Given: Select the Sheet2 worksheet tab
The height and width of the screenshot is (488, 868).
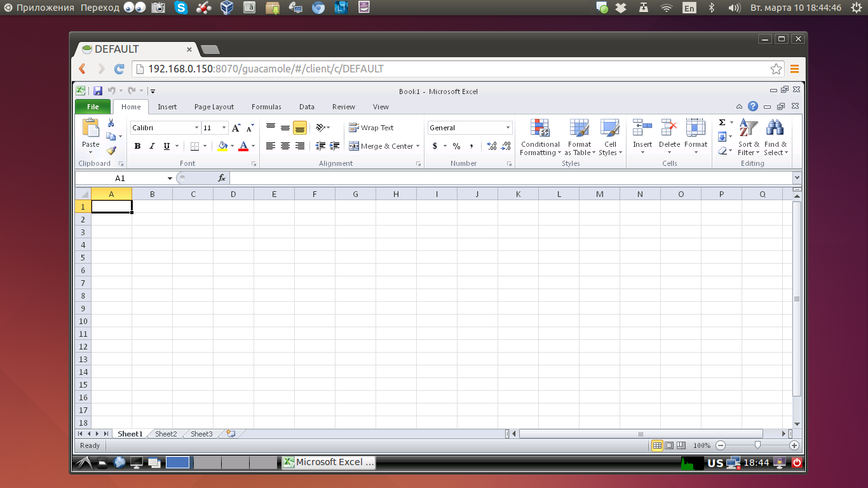Looking at the screenshot, I should (166, 434).
